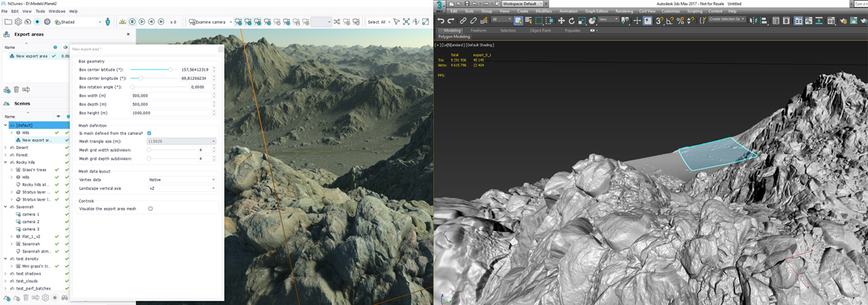Open the Tools menu in NDunes
The width and height of the screenshot is (868, 305).
tap(40, 12)
